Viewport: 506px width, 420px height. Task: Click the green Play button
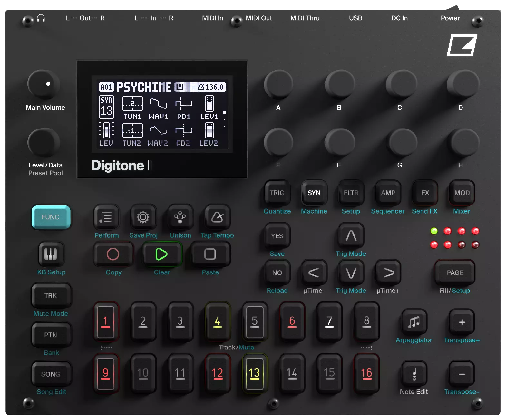(162, 254)
